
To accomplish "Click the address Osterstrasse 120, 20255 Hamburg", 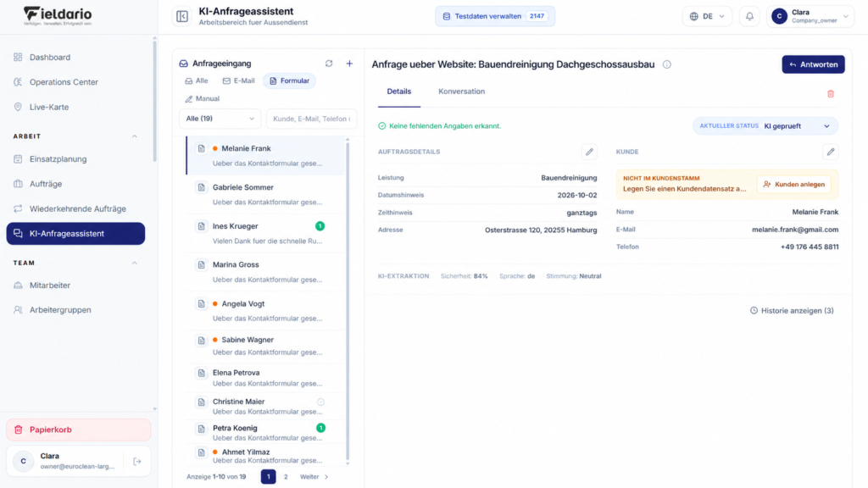I will pyautogui.click(x=541, y=230).
